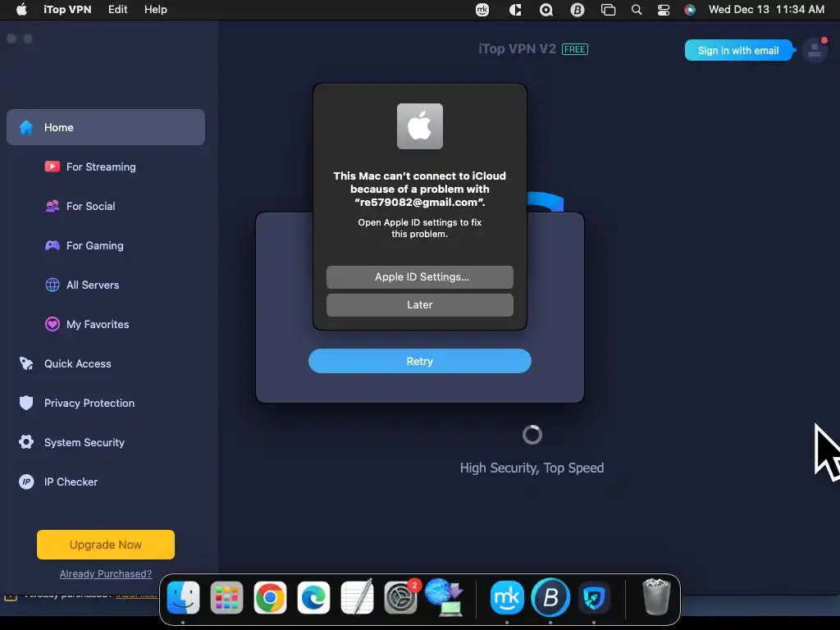The width and height of the screenshot is (840, 630).
Task: Open For Social servers
Action: [90, 206]
